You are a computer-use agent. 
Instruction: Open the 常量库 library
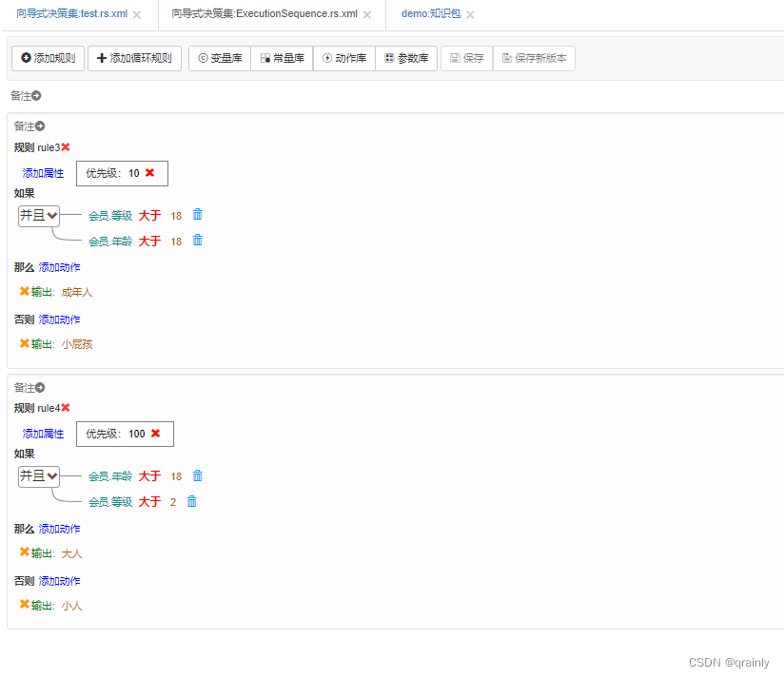(282, 58)
